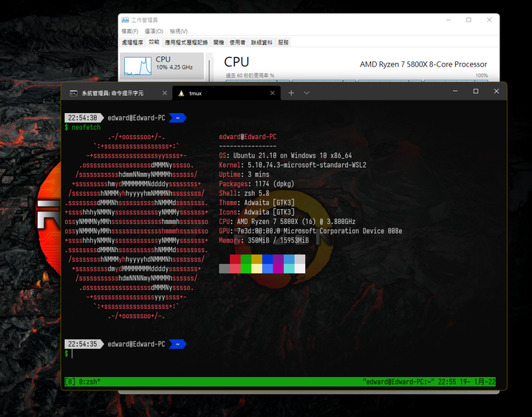Minimize the Task Manager window

pos(449,20)
